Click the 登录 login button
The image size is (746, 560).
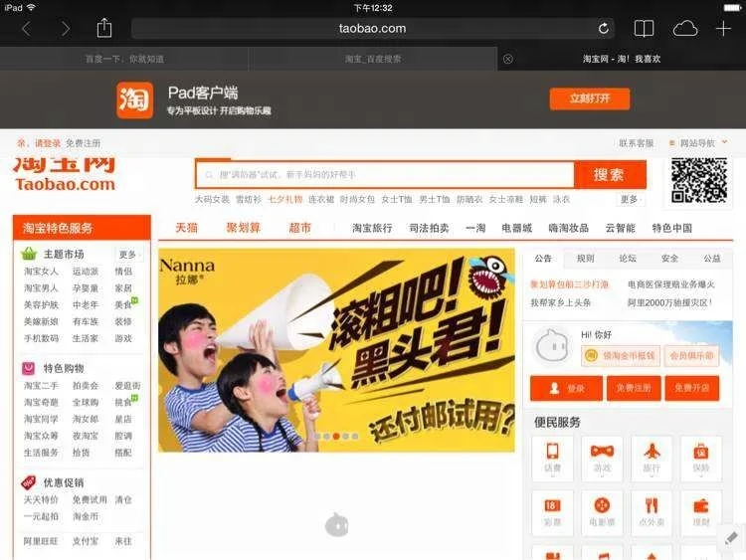(566, 388)
